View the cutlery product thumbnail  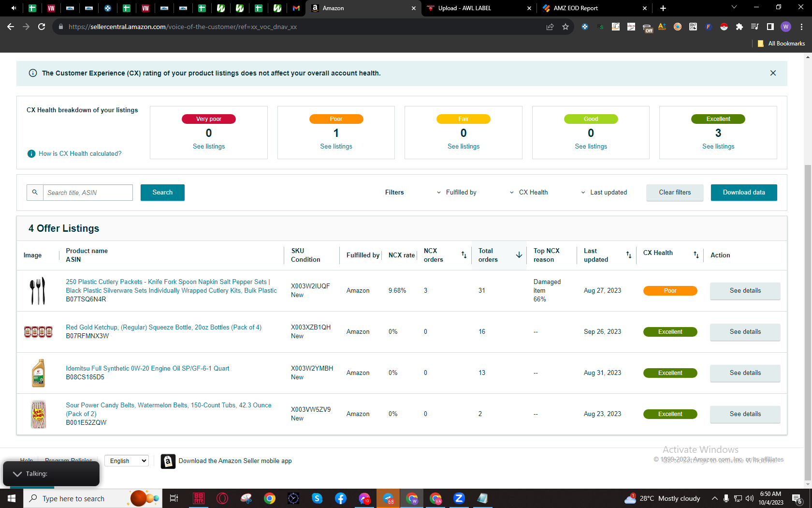pyautogui.click(x=38, y=291)
